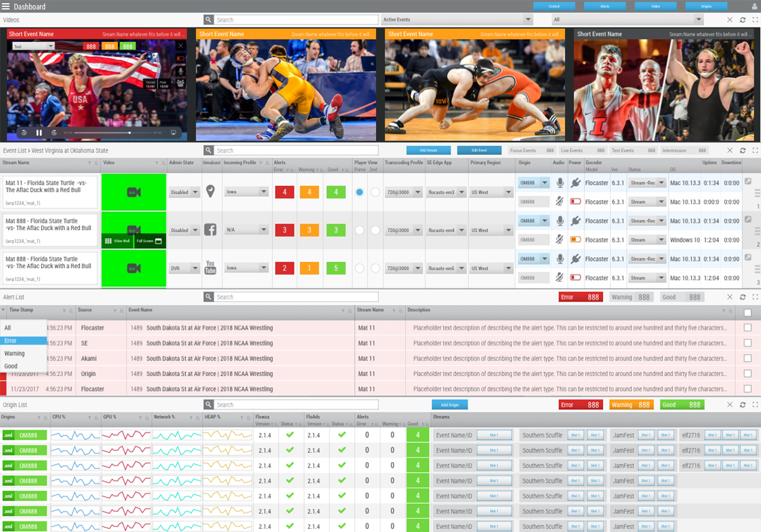The image size is (761, 532).
Task: Click the Add Origin button
Action: click(x=449, y=405)
